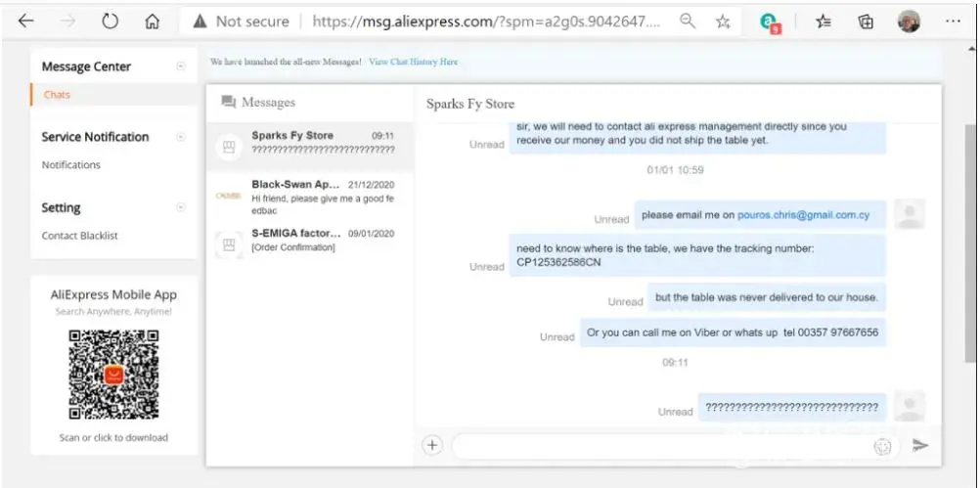Open the browser home page
Image resolution: width=980 pixels, height=488 pixels.
pos(152,22)
